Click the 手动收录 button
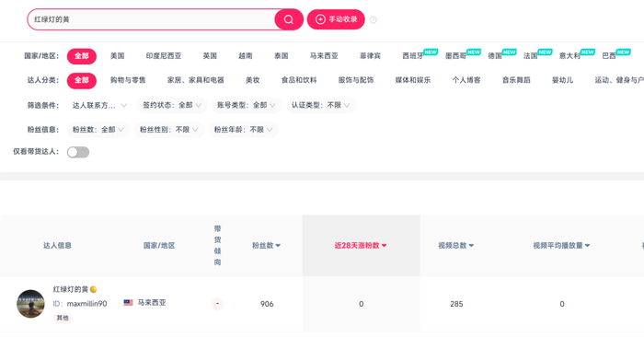This screenshot has height=349, width=644. pos(336,19)
